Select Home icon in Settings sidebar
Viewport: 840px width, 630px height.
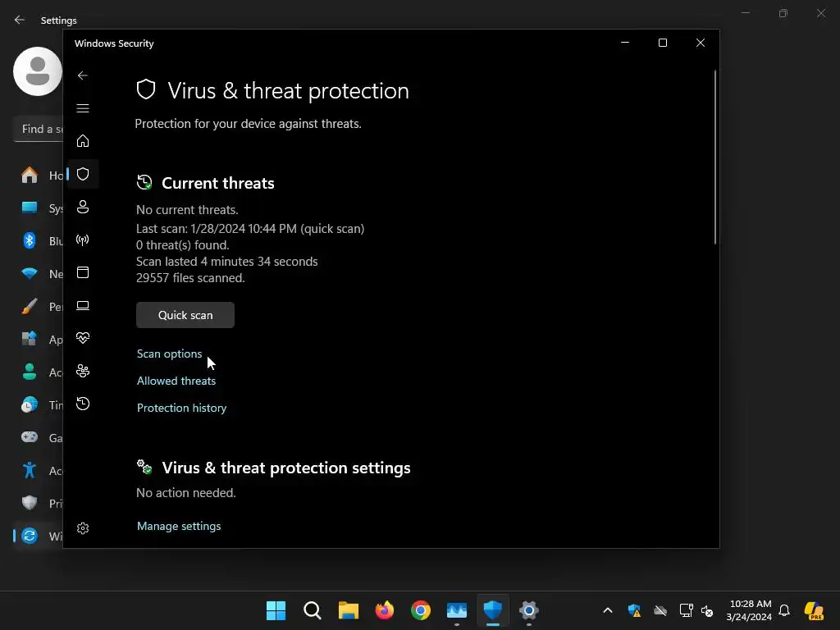point(30,176)
